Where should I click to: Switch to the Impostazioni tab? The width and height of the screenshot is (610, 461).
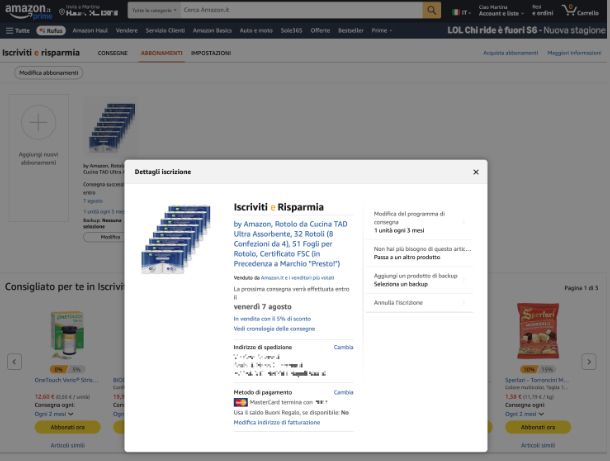(211, 53)
